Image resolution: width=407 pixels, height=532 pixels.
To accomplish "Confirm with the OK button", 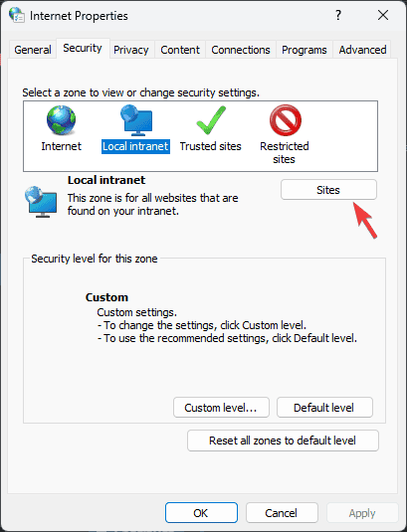I will [201, 513].
